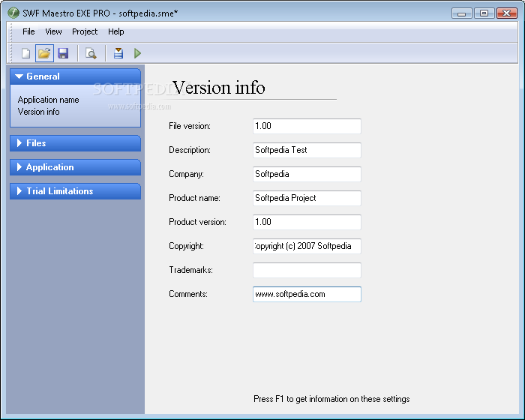
Task: Click the Company input field
Action: coord(307,174)
